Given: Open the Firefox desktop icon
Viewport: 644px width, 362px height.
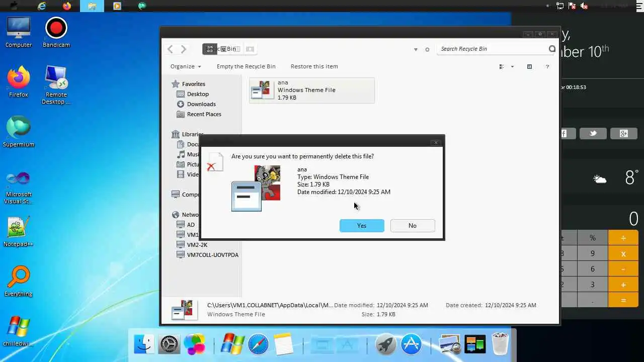Looking at the screenshot, I should (x=19, y=81).
